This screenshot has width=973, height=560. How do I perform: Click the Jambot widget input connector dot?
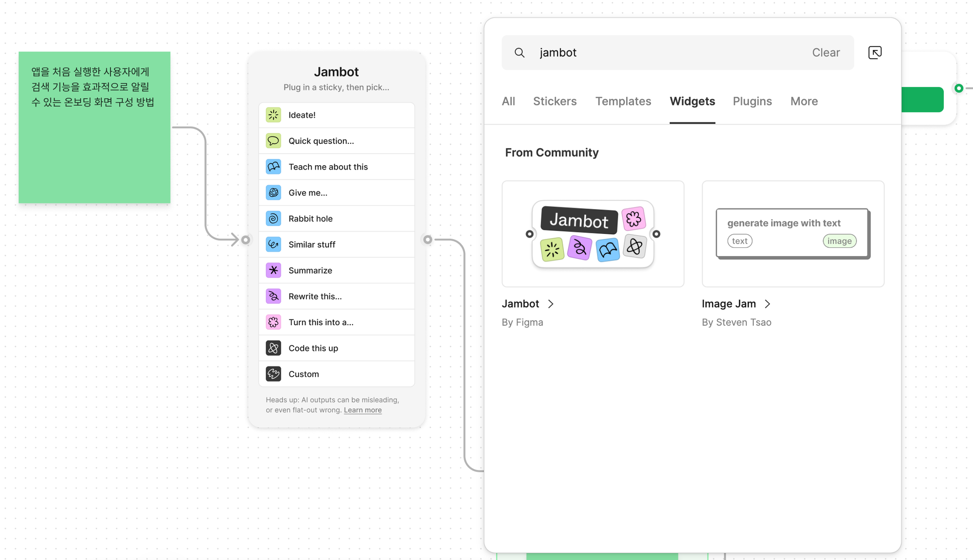click(x=246, y=240)
